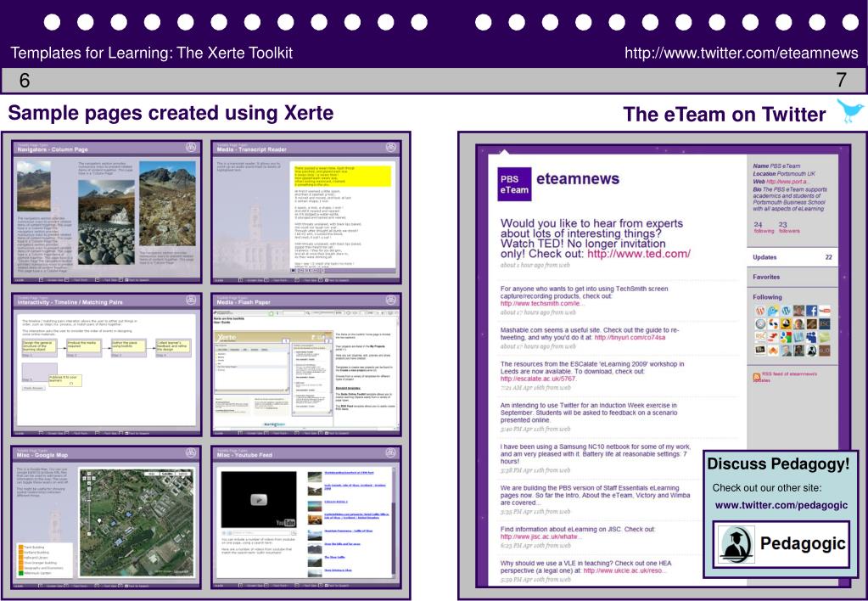
Task: Click the Discuss Pedagogy! heading
Action: pos(778,464)
